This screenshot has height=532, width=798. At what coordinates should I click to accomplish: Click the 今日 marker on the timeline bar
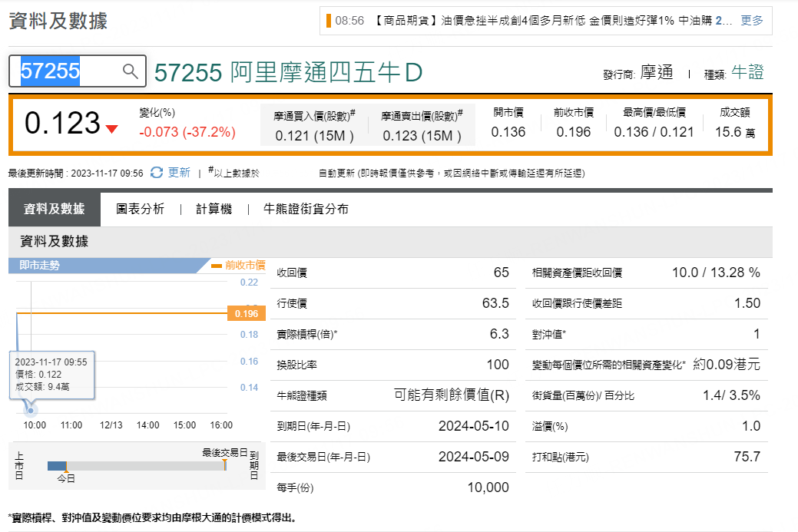65,478
